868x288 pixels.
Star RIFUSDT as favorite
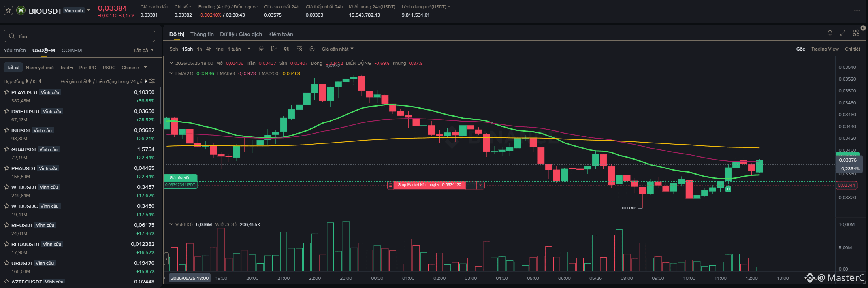point(7,225)
